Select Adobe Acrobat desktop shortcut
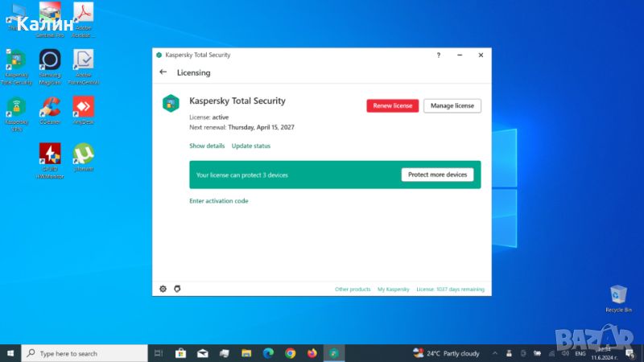This screenshot has width=644, height=362. 84,19
